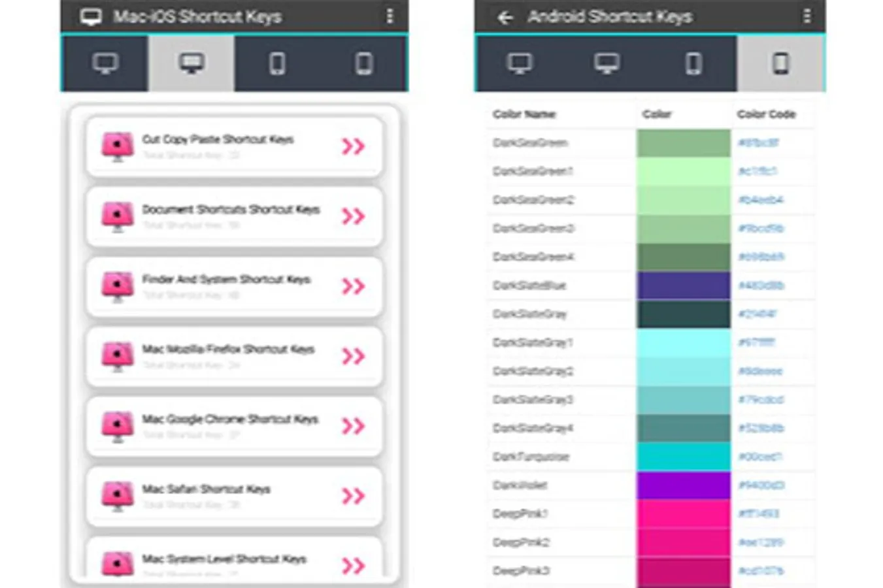Click the DarkSlateGray1 color swatch
The height and width of the screenshot is (588, 883).
pyautogui.click(x=684, y=342)
